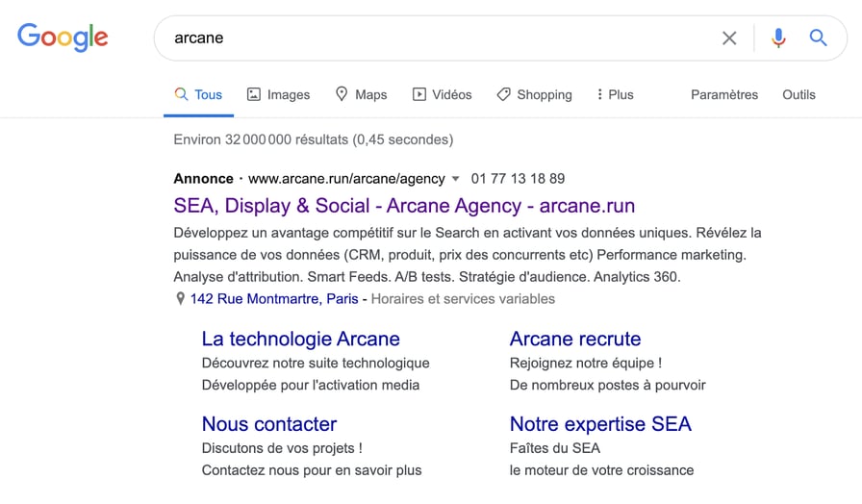This screenshot has width=862, height=504.
Task: Switch to the Vidéos tab
Action: 442,94
